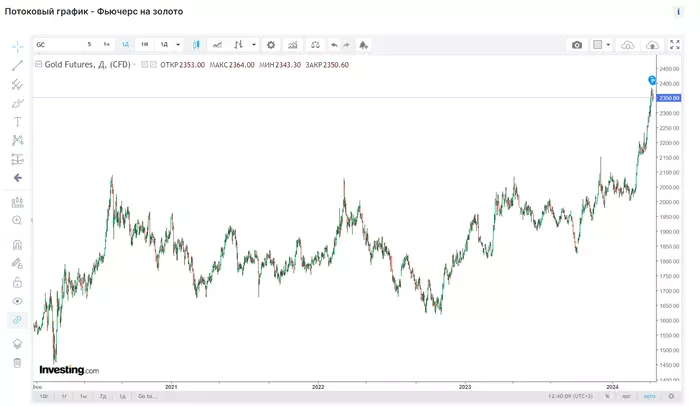Image resolution: width=700 pixels, height=407 pixels.
Task: Show the object tree layers icon
Action: (17, 344)
